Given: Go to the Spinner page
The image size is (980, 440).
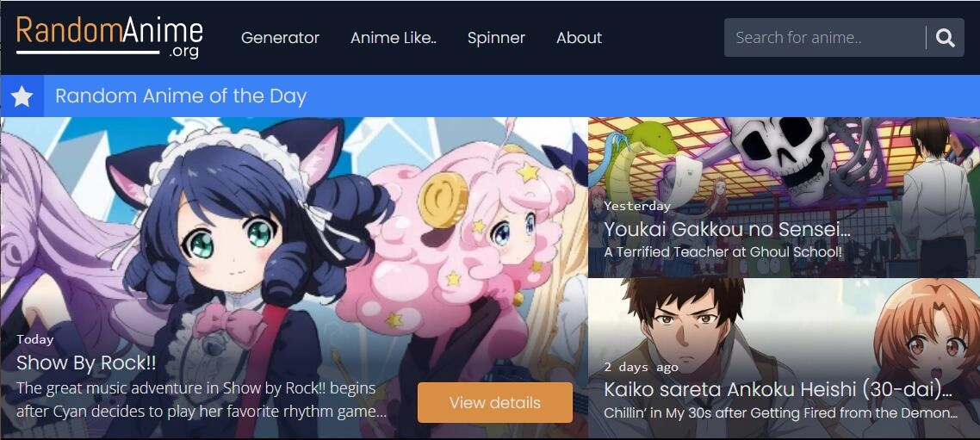Looking at the screenshot, I should (x=496, y=38).
